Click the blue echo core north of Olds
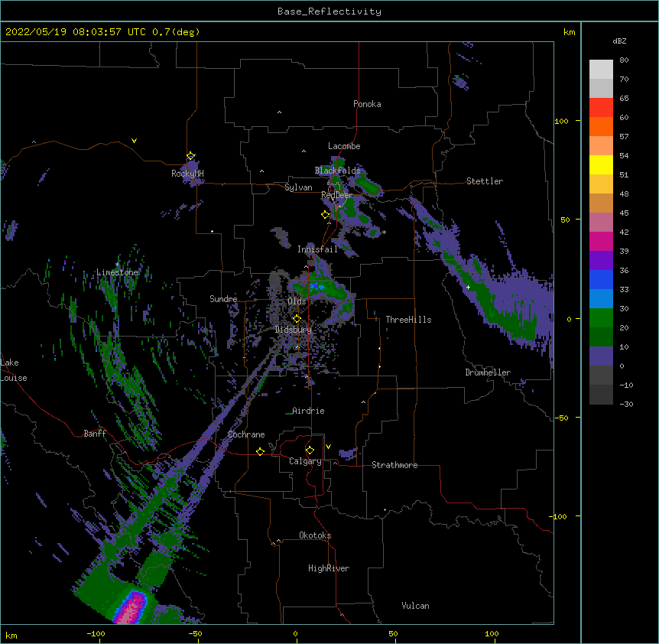Image resolution: width=659 pixels, height=644 pixels. pos(318,287)
